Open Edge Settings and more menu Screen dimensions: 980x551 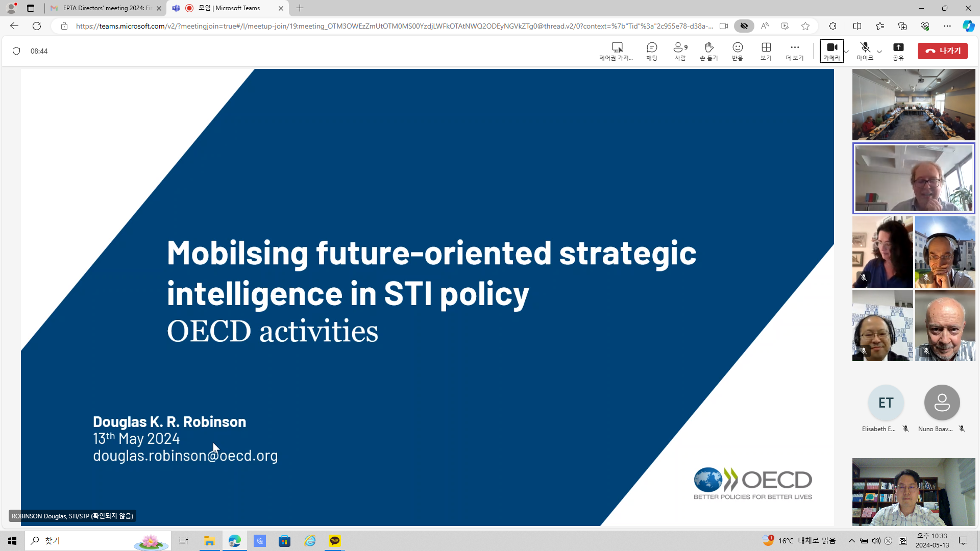click(947, 26)
